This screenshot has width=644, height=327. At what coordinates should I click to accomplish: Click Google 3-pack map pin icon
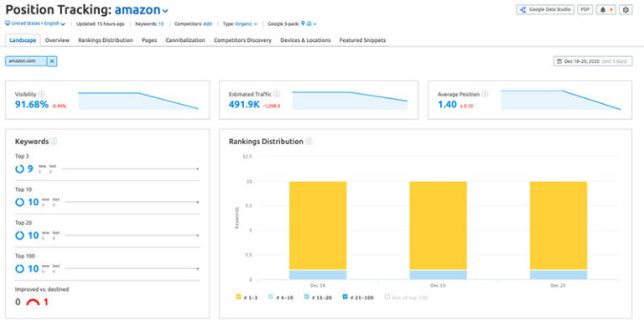[303, 23]
